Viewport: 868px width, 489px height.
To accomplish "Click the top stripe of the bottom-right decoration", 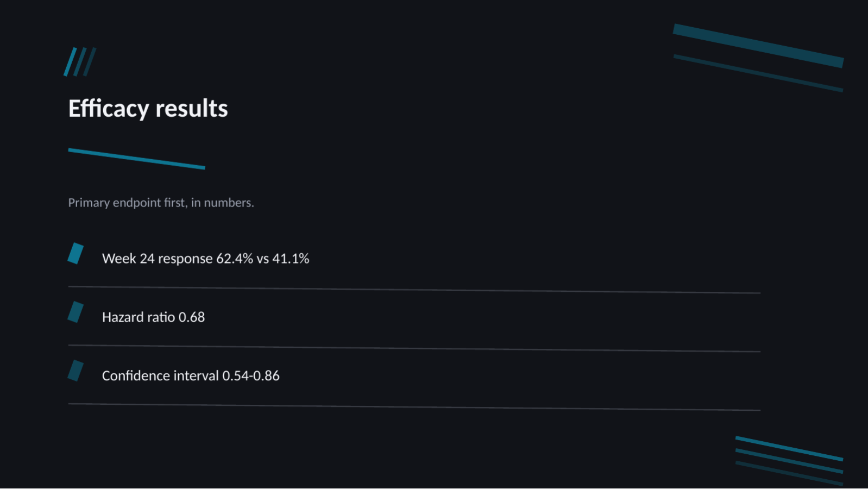I will [x=789, y=448].
